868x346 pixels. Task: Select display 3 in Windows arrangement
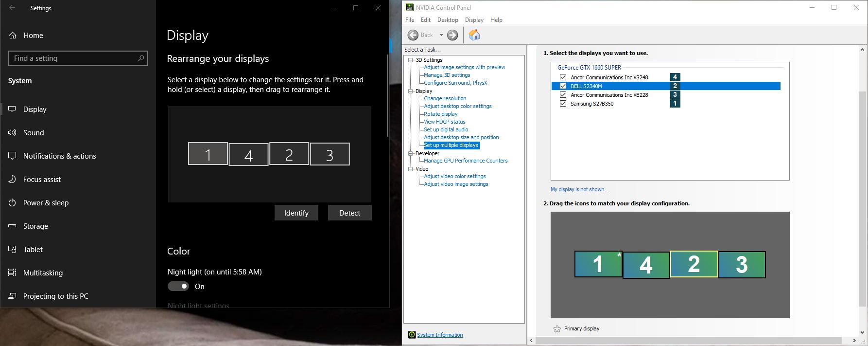coord(330,154)
